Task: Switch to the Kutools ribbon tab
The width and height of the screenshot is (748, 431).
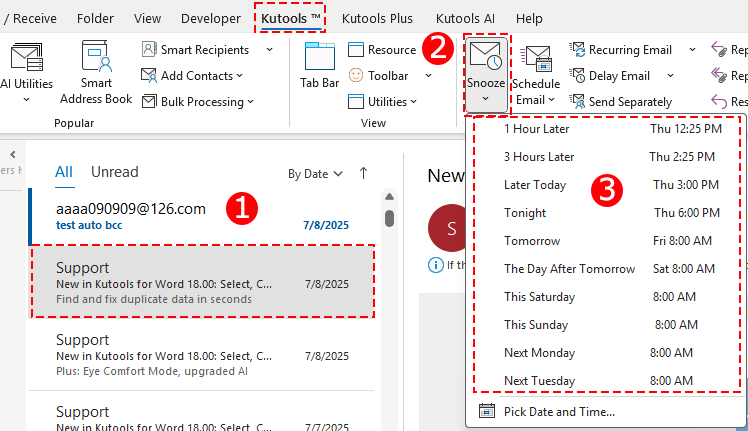Action: [x=290, y=18]
